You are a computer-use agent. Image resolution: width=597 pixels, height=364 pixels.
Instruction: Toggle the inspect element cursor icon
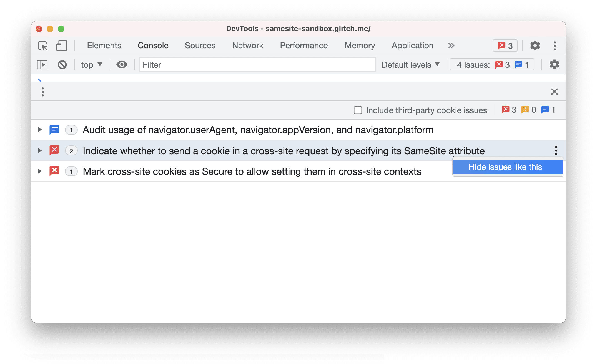coord(43,45)
